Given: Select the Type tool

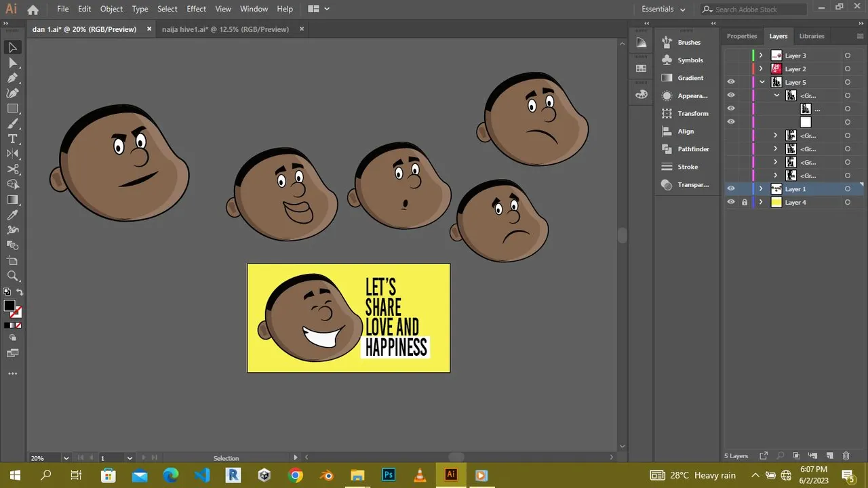Looking at the screenshot, I should coord(13,139).
